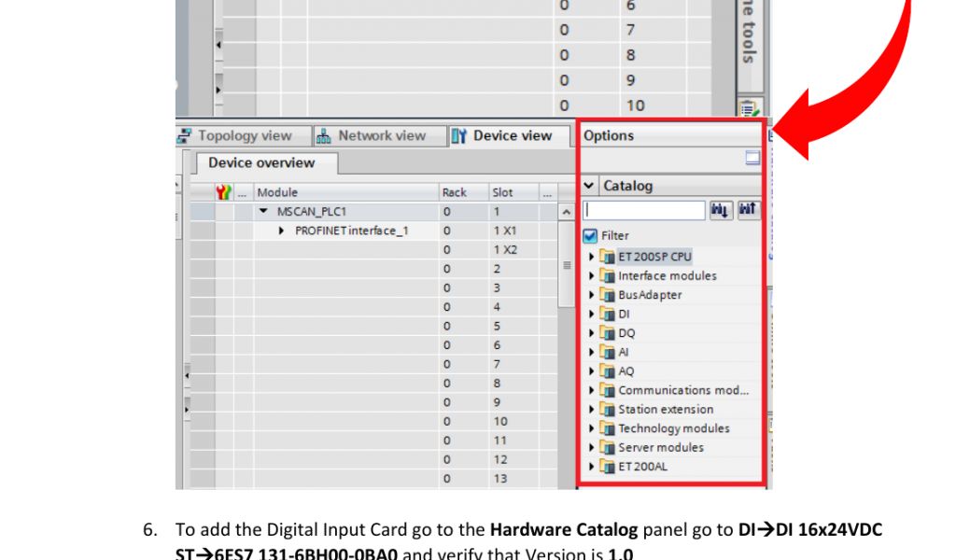Select the Interface modules tree item

tap(667, 276)
